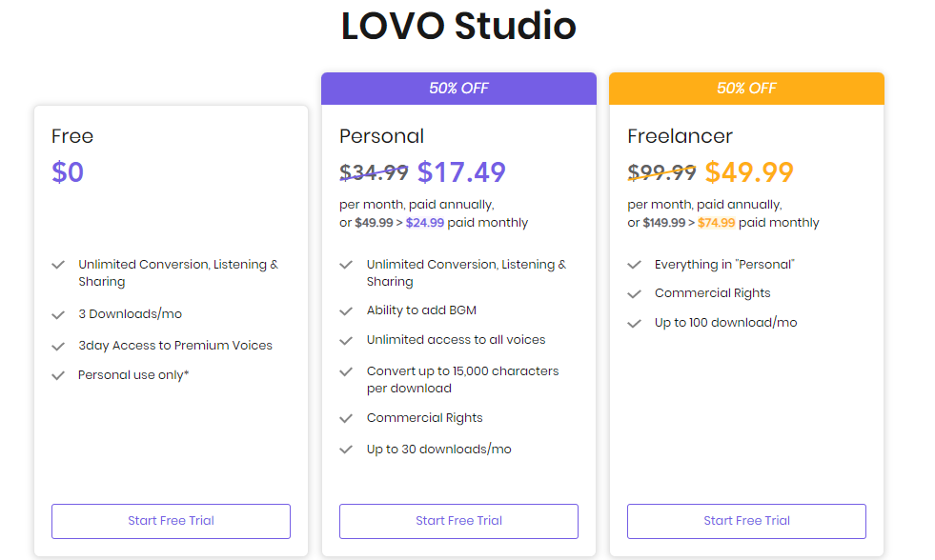
Task: Click the $17.49 discounted Personal price
Action: click(461, 172)
